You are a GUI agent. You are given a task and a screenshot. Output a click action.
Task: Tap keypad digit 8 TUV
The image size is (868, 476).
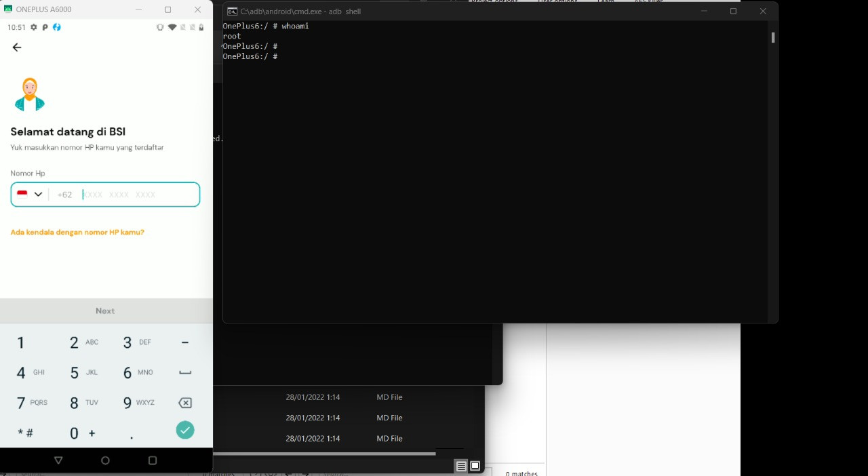click(x=84, y=403)
